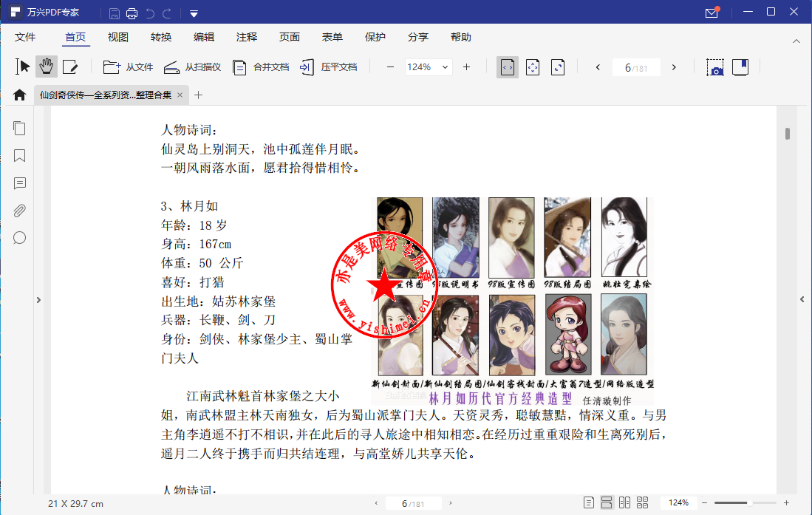Zoom in with the toolbar plus button

(467, 66)
